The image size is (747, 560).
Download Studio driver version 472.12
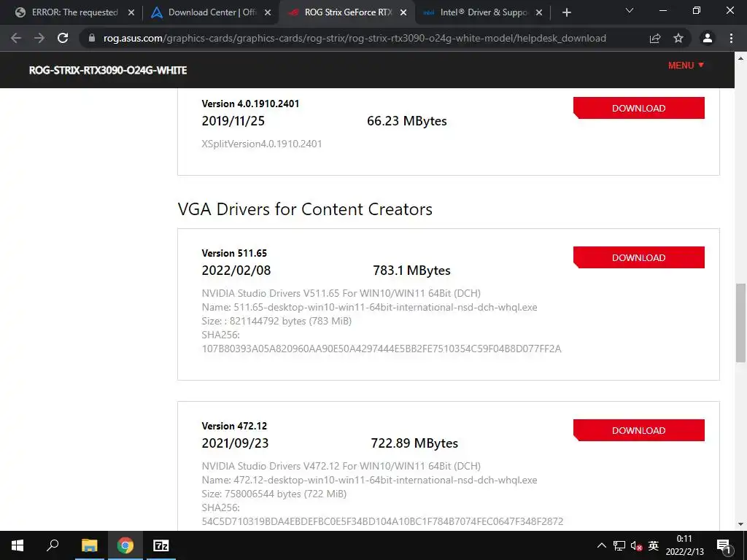coord(639,430)
